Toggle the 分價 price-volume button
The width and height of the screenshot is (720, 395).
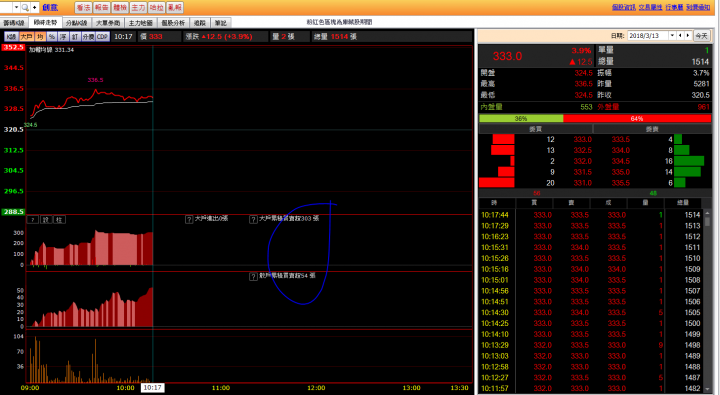click(88, 36)
